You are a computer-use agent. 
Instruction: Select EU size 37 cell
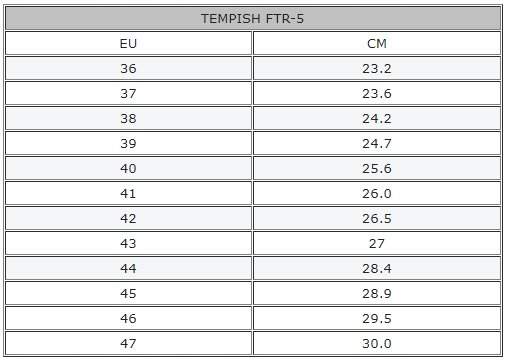pos(128,93)
